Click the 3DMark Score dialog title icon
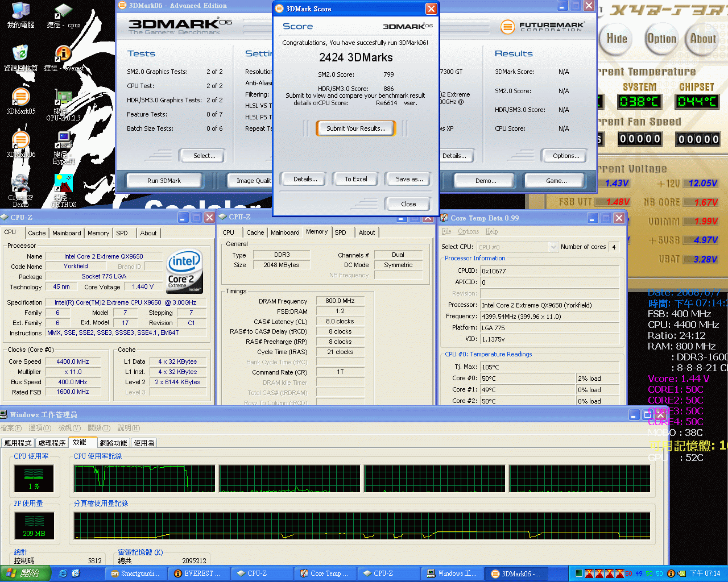This screenshot has height=582, width=728. coord(279,9)
